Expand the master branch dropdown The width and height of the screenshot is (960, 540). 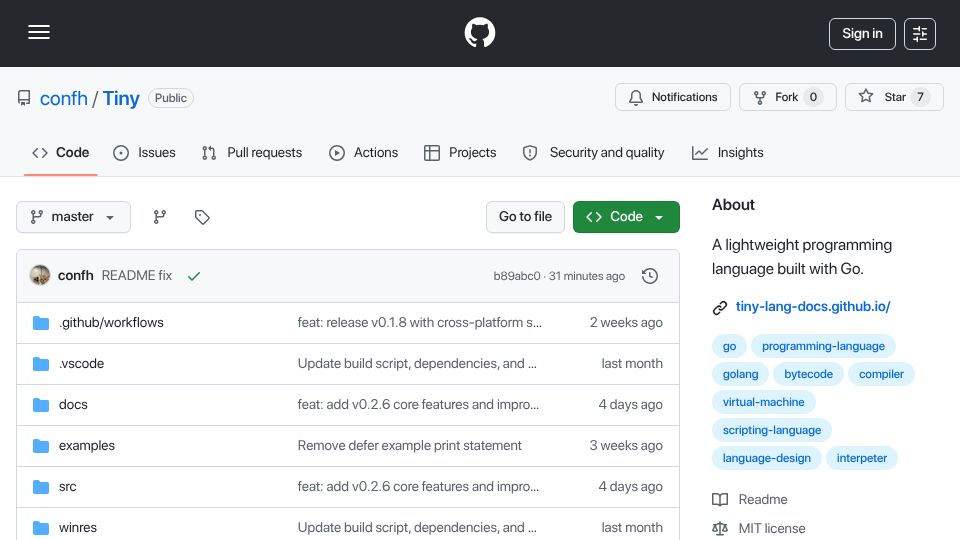click(x=73, y=217)
